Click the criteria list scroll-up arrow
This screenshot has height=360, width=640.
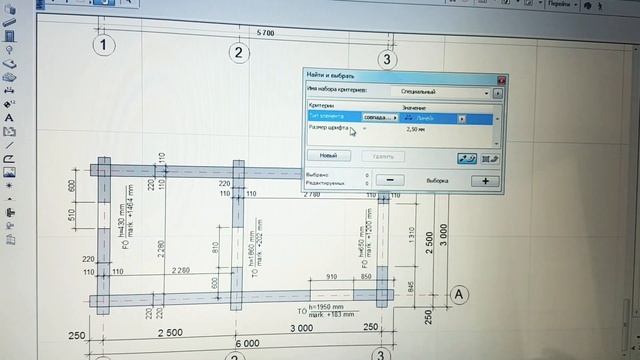click(x=497, y=119)
